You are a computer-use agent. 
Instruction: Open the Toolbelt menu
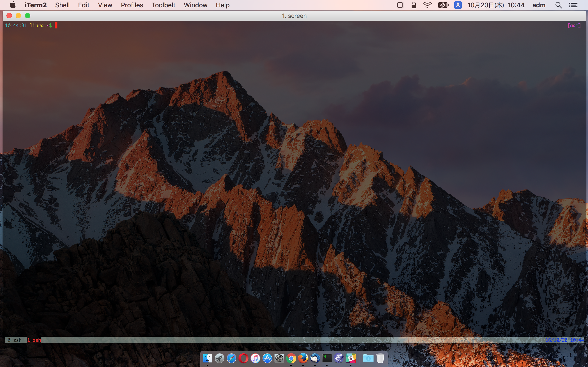(x=163, y=5)
